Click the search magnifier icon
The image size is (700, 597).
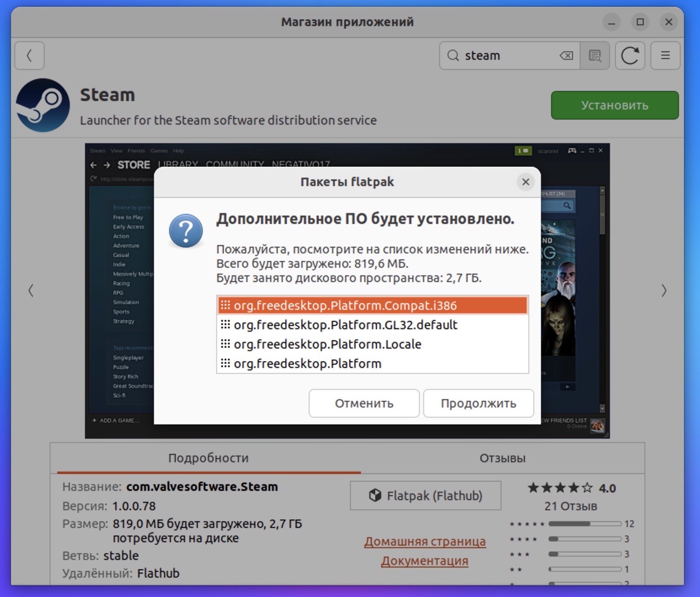coord(453,56)
